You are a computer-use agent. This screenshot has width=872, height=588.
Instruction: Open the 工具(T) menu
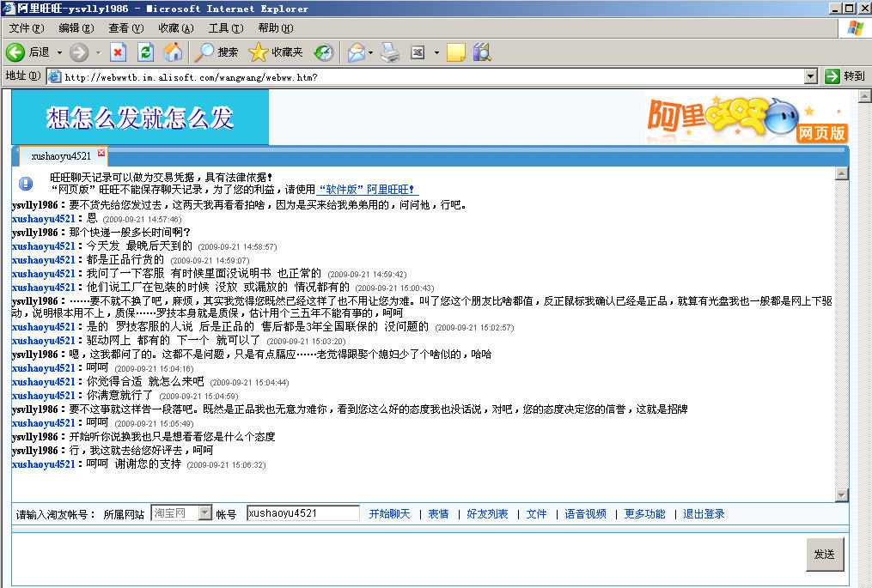pos(226,27)
